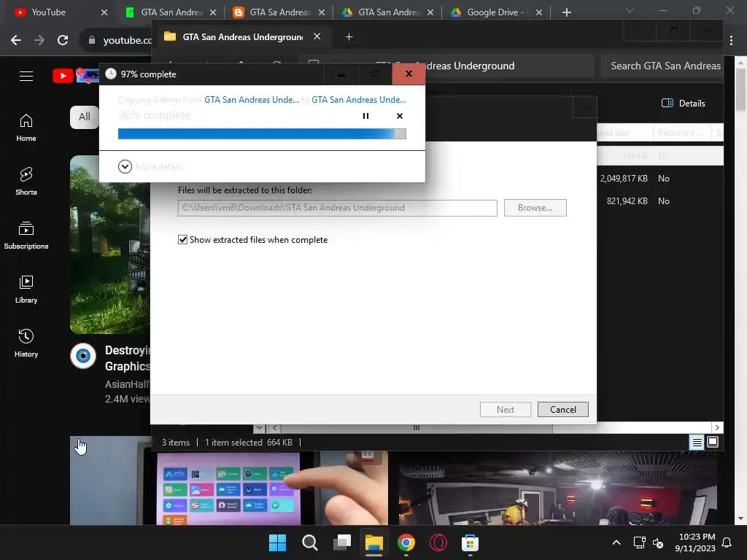
Task: Open the recording studio video thumbnail
Action: (x=557, y=488)
